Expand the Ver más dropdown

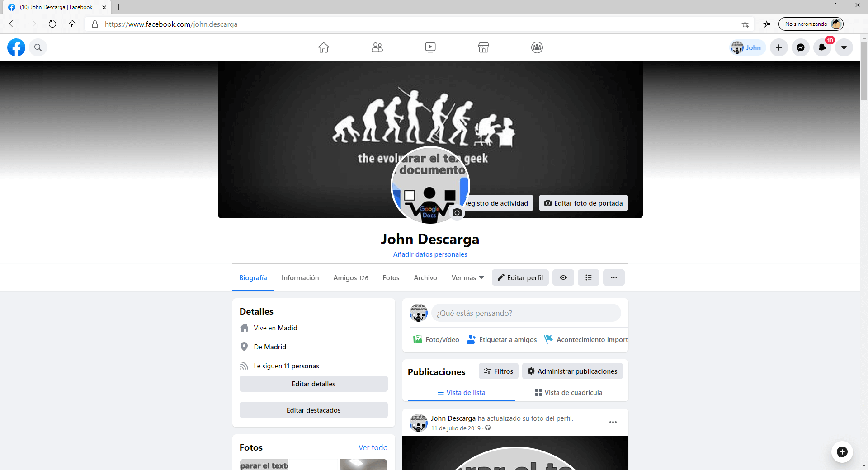pos(467,278)
